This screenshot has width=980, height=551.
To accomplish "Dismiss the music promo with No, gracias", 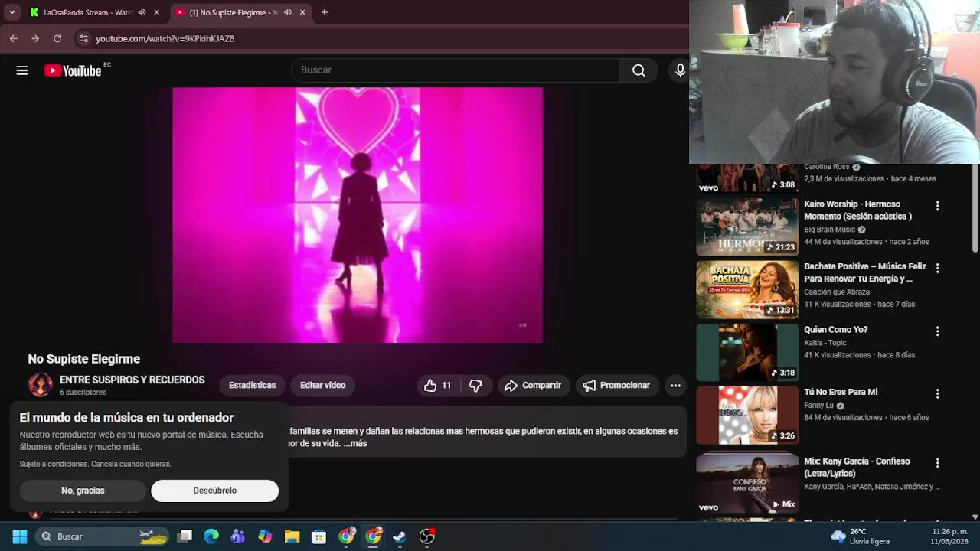I will point(83,491).
